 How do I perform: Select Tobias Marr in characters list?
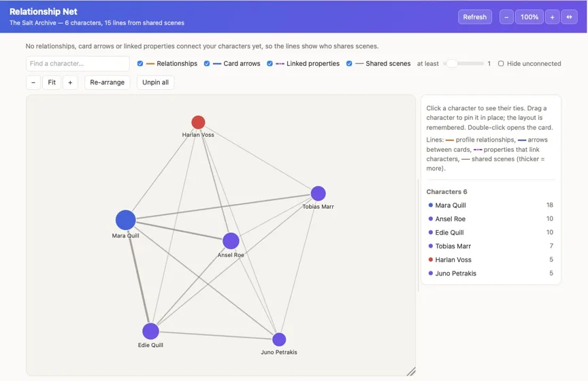tap(491, 246)
